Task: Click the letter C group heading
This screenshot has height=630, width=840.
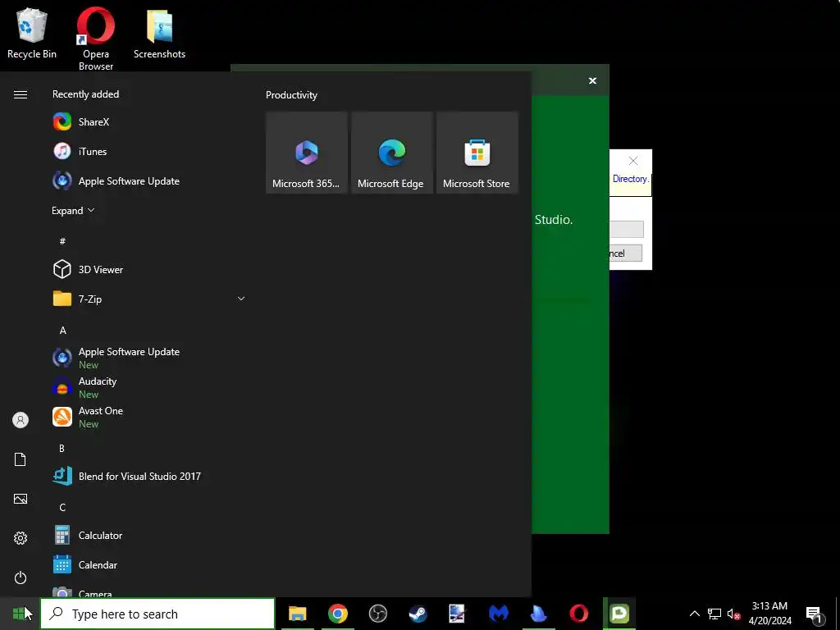Action: coord(62,507)
